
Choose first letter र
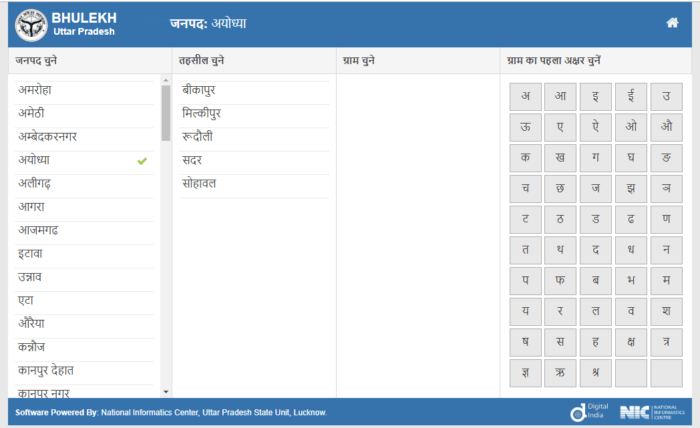click(x=560, y=312)
